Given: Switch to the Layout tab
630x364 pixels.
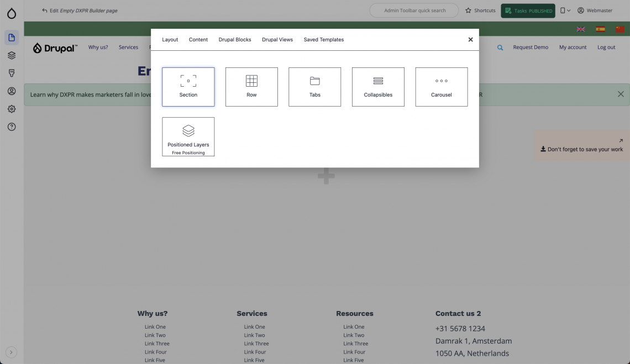Looking at the screenshot, I should (170, 39).
